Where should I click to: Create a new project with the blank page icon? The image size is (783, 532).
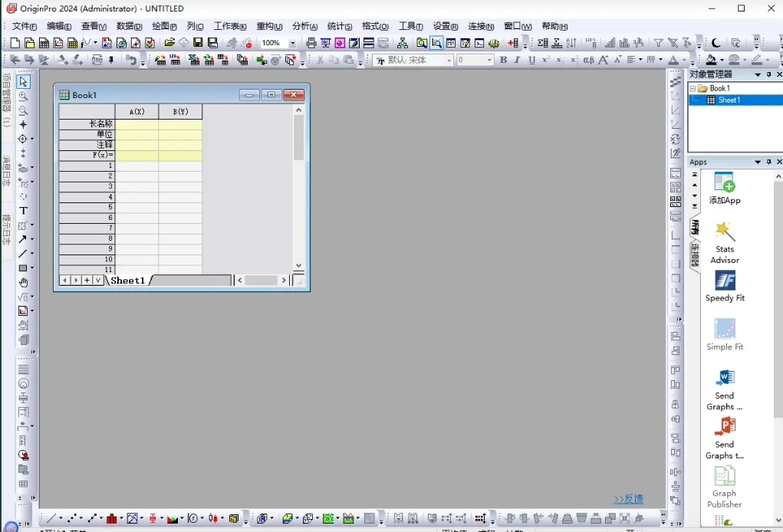coord(15,43)
